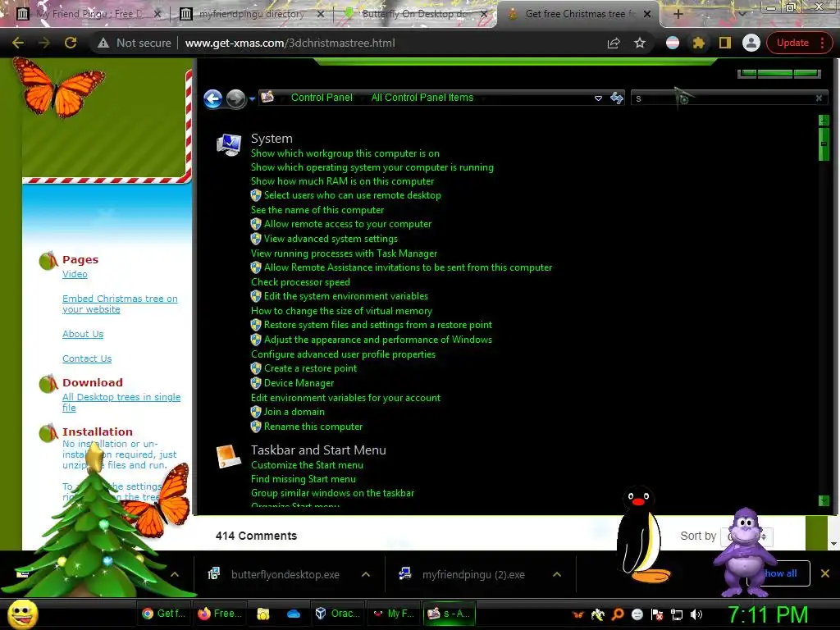
Task: Click Customize the Start menu
Action: pos(307,465)
